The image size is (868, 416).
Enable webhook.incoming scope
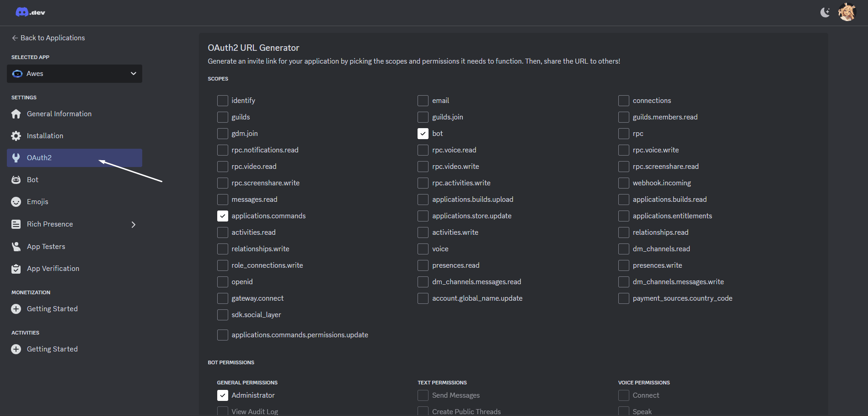tap(624, 183)
